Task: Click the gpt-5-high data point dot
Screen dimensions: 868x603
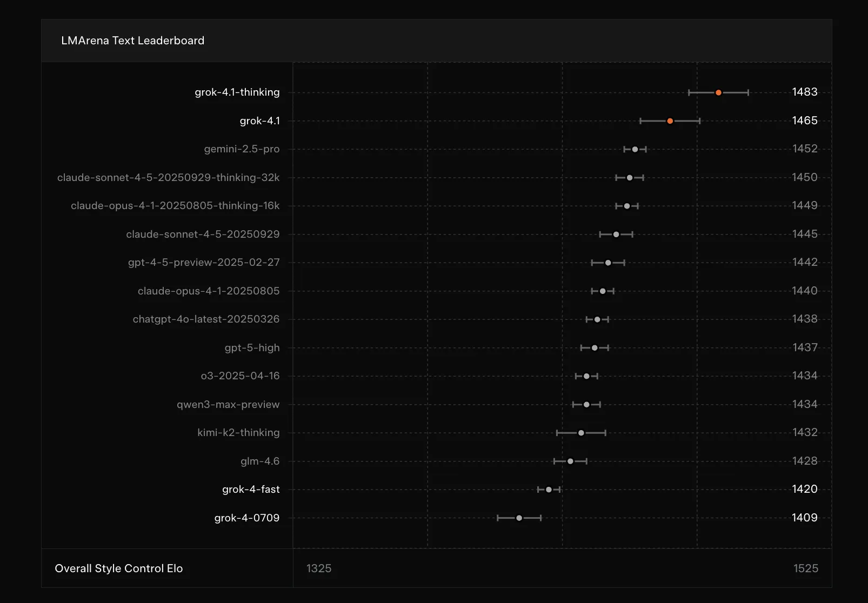Action: pyautogui.click(x=595, y=348)
